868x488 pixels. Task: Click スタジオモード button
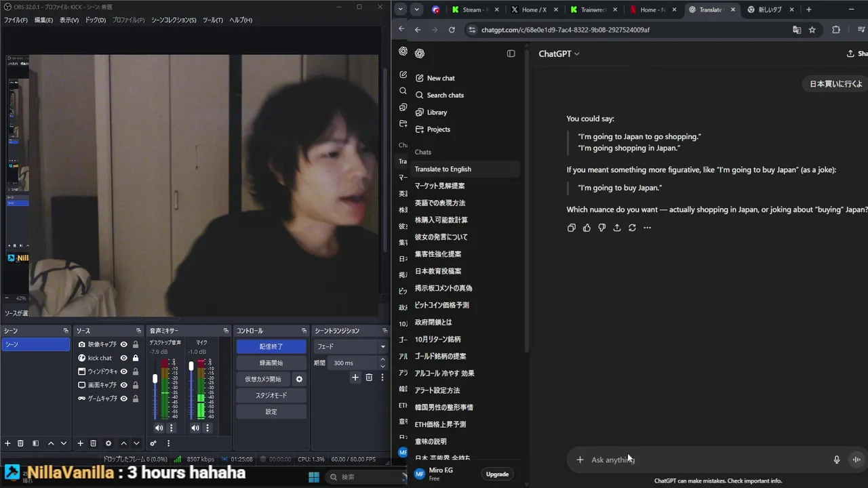tap(271, 395)
